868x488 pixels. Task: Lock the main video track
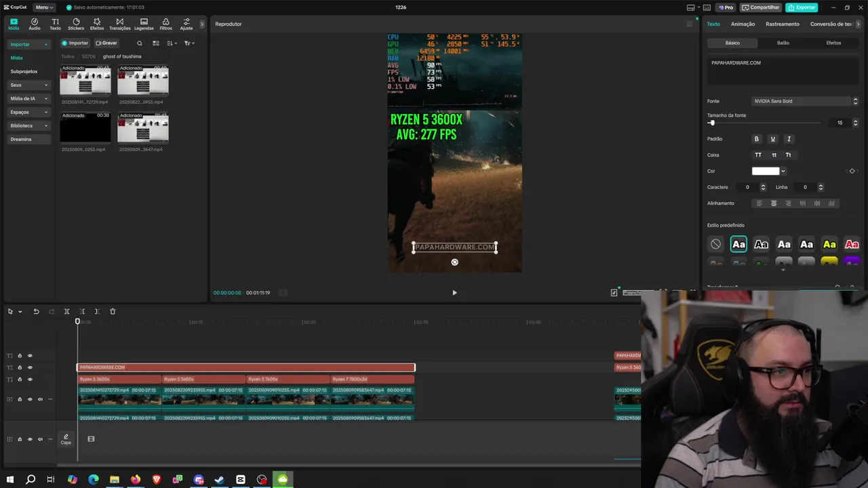pos(20,399)
